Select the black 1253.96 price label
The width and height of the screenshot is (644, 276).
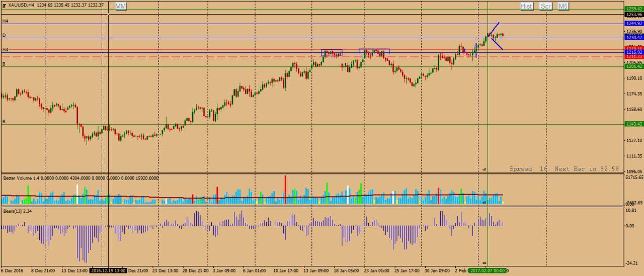[x=633, y=15]
